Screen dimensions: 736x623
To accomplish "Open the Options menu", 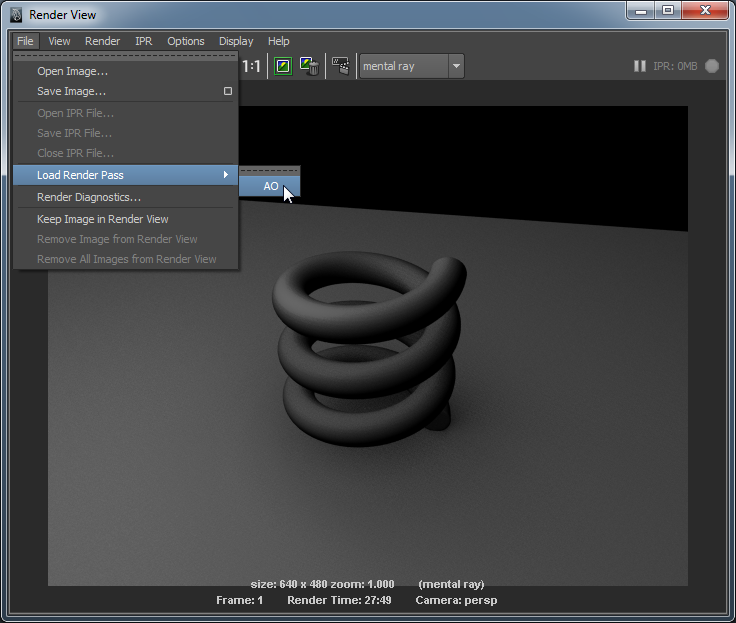I will point(185,41).
